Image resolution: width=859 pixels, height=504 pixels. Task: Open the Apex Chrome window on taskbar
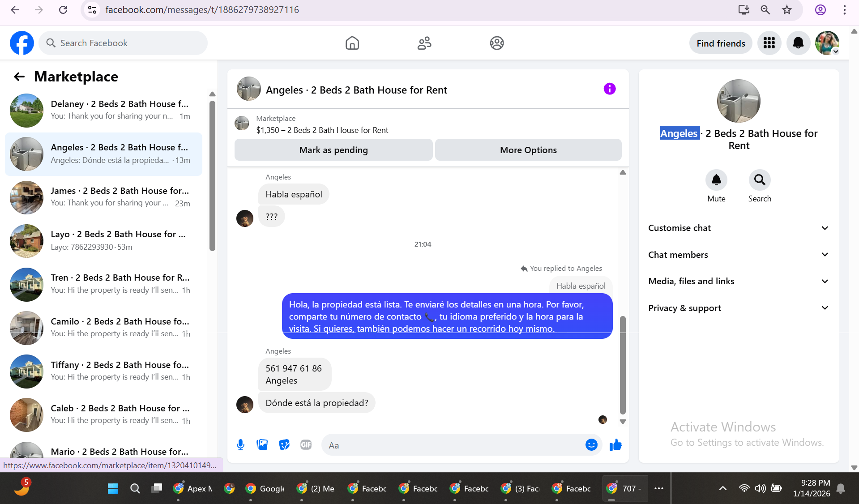tap(193, 488)
